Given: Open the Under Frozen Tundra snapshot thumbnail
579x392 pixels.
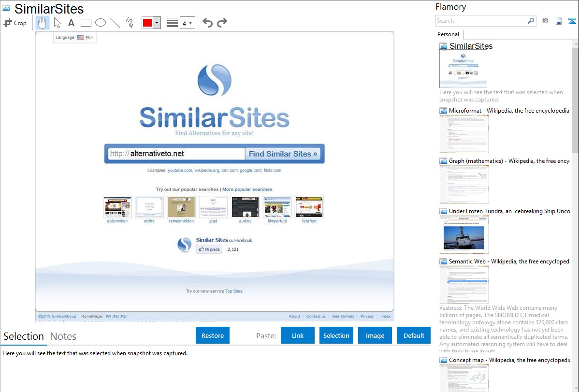Looking at the screenshot, I should (464, 234).
